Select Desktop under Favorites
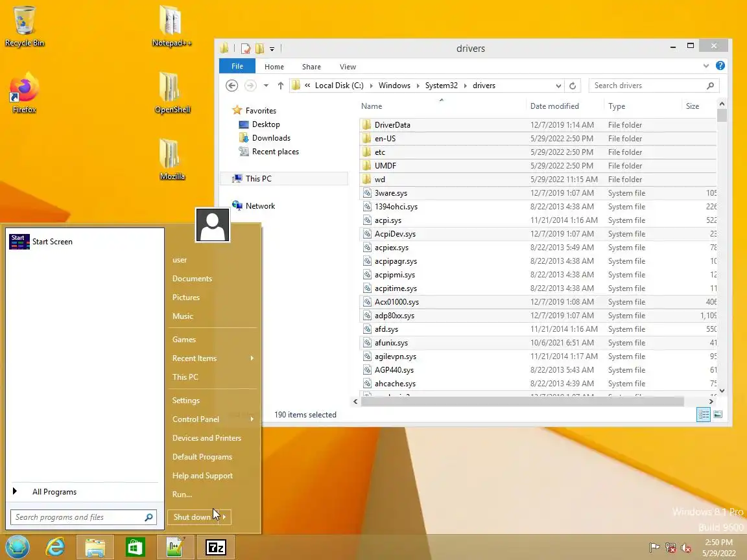Image resolution: width=747 pixels, height=560 pixels. click(266, 124)
